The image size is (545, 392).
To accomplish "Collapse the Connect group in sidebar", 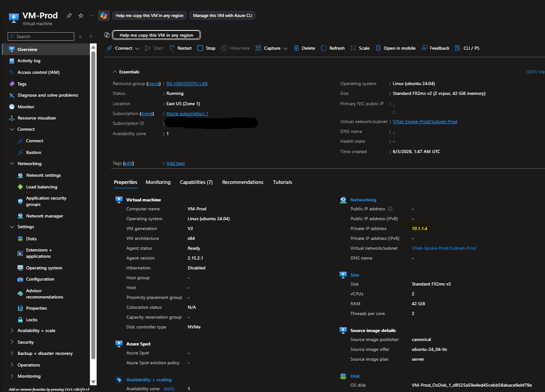I will tap(12, 129).
